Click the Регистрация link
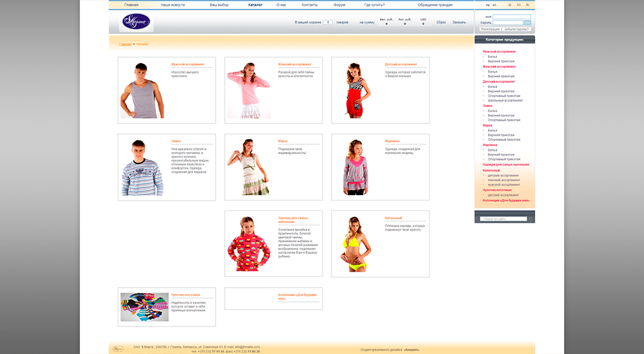The image size is (644, 354). (x=490, y=29)
